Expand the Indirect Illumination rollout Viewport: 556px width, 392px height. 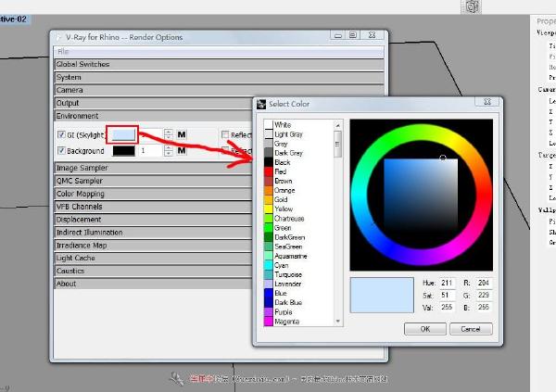[x=153, y=233]
